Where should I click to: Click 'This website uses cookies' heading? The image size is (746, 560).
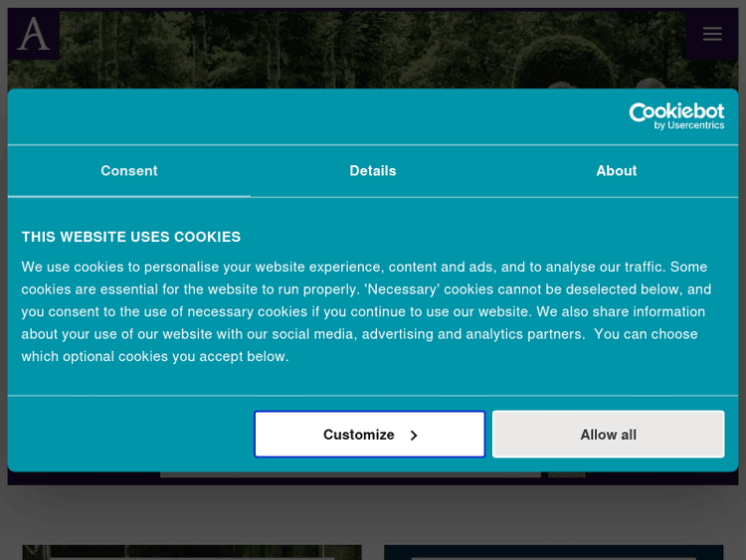(131, 237)
